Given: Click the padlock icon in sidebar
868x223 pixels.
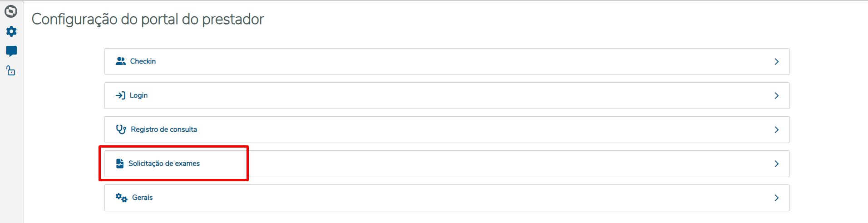Looking at the screenshot, I should pyautogui.click(x=11, y=71).
